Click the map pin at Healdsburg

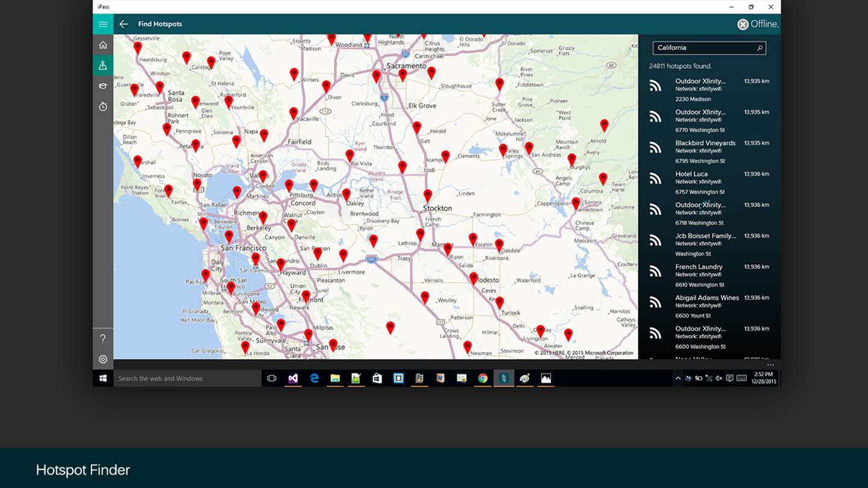(137, 48)
